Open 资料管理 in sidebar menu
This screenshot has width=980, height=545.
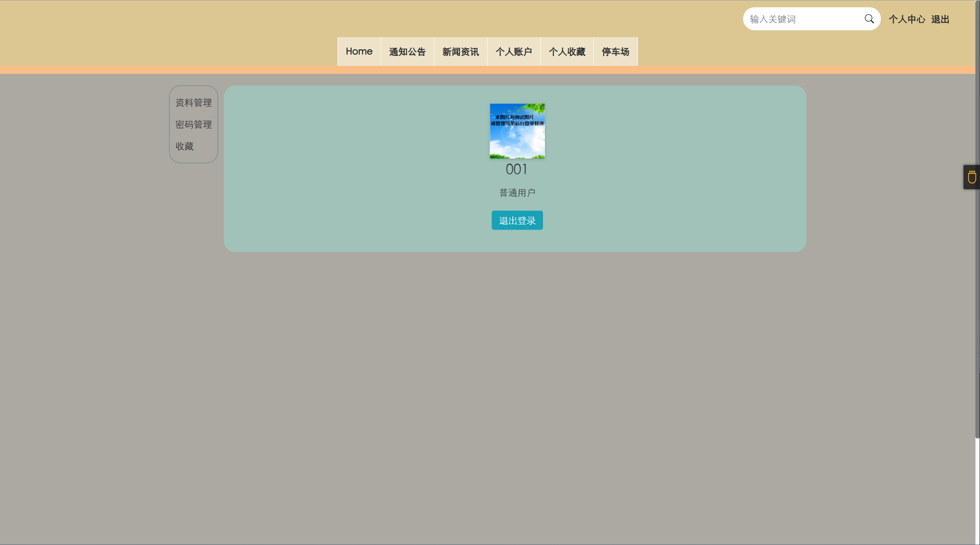coord(194,103)
